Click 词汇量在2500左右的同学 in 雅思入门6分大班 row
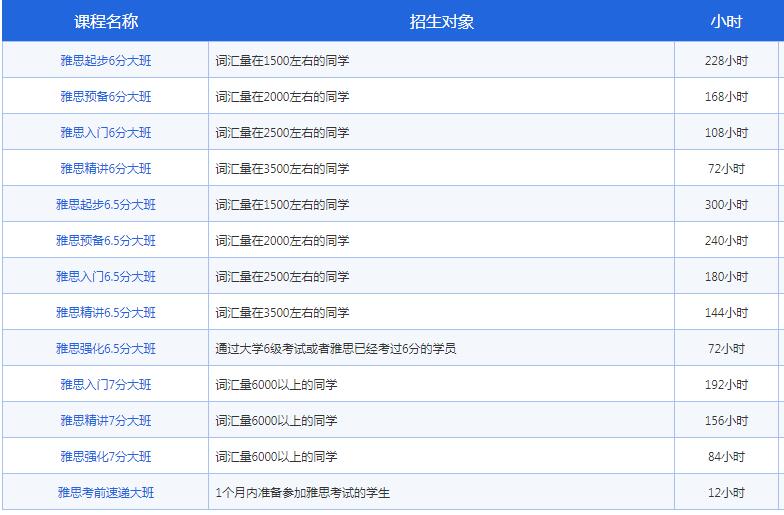Image resolution: width=784 pixels, height=515 pixels. point(282,132)
